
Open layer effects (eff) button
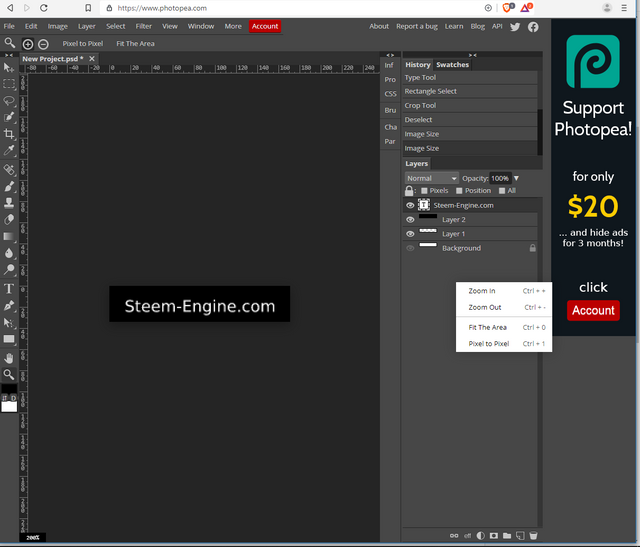(x=467, y=536)
